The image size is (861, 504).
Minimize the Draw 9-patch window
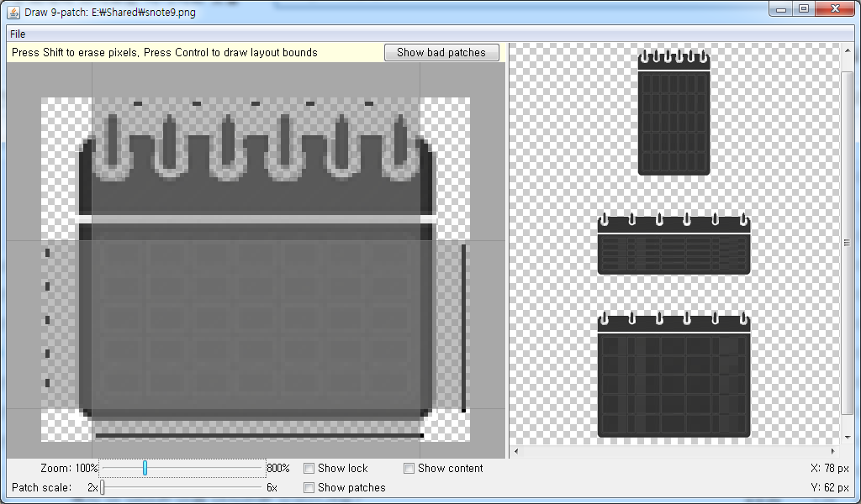[782, 8]
